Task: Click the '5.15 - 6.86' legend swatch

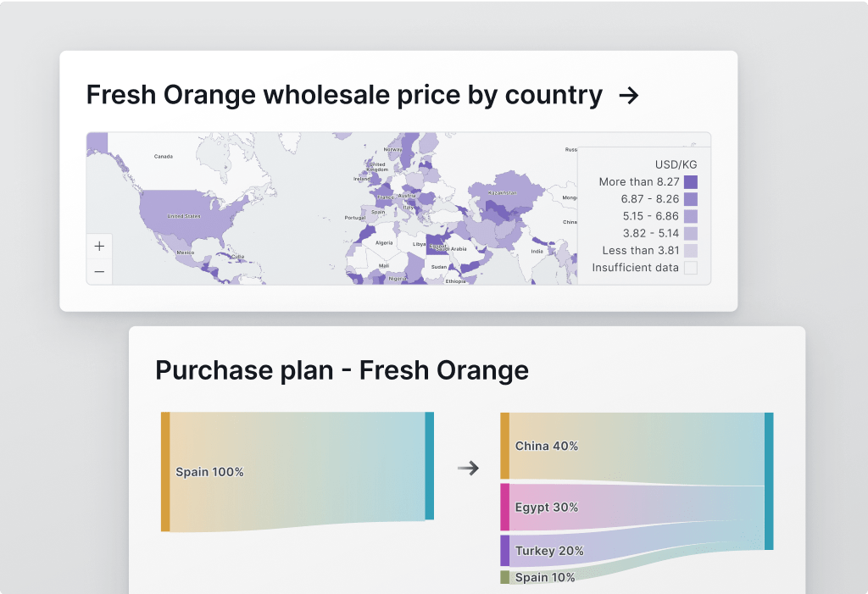Action: coord(690,216)
